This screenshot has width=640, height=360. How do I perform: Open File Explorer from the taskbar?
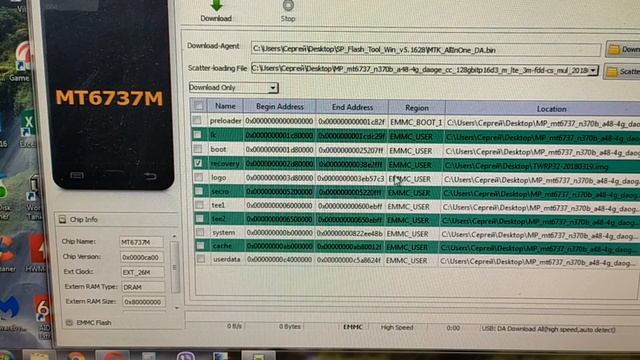pyautogui.click(x=39, y=356)
